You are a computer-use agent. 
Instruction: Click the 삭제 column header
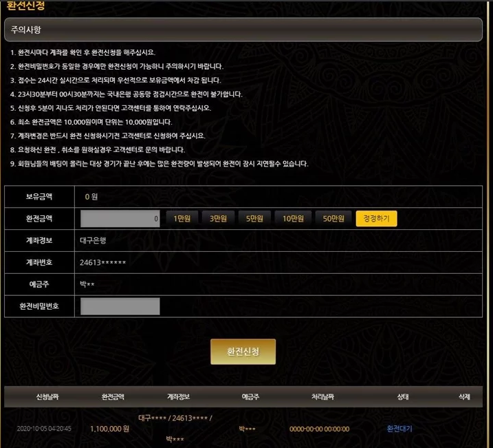click(x=464, y=397)
